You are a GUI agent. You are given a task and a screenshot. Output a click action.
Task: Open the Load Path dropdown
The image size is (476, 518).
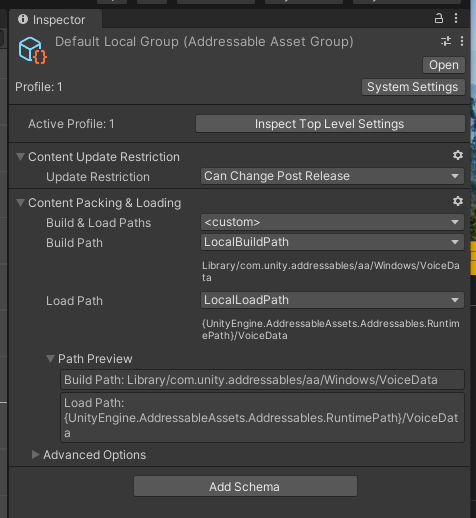pos(332,300)
